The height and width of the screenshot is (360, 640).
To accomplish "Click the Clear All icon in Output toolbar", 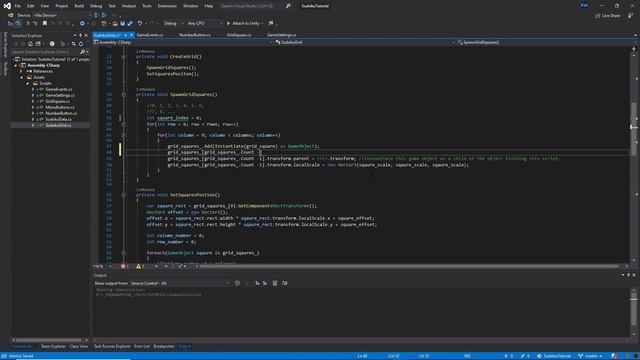I will click(275, 283).
